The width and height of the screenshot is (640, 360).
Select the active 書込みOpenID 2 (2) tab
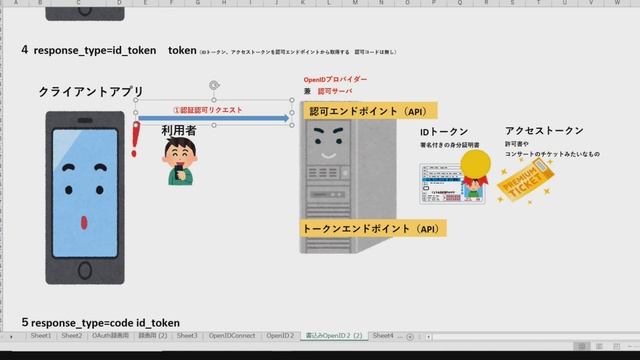[x=334, y=336]
